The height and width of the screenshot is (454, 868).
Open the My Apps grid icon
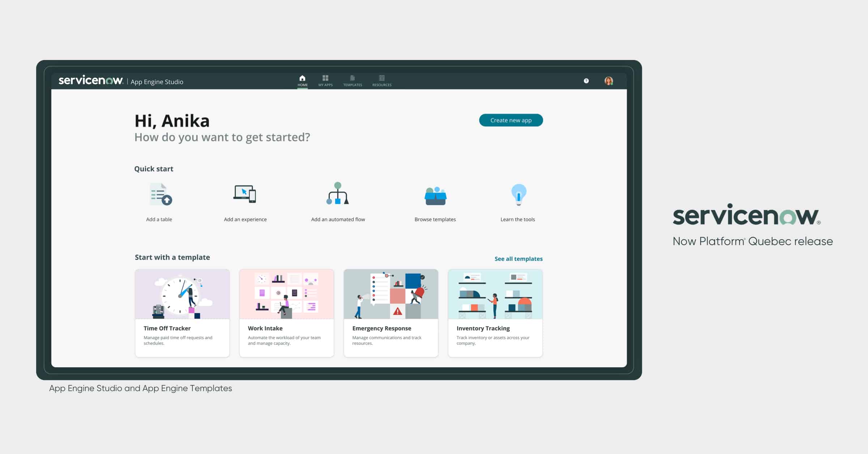click(x=325, y=78)
